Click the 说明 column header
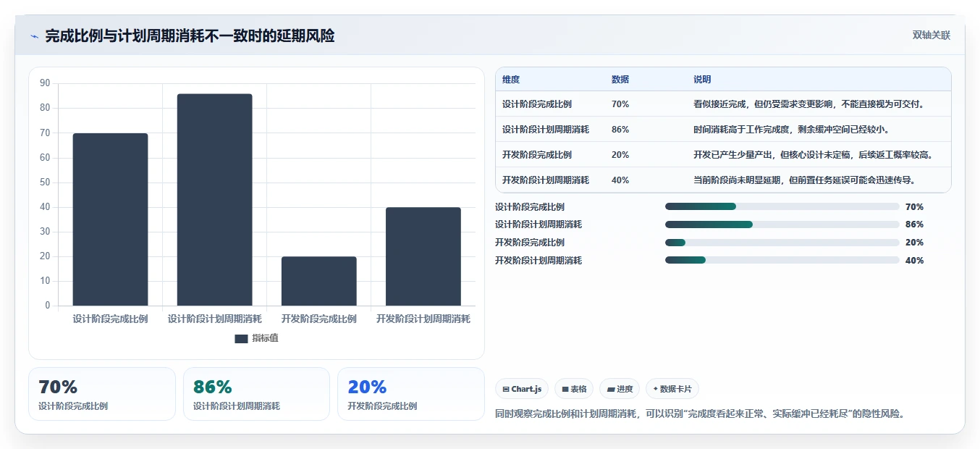 [x=702, y=80]
